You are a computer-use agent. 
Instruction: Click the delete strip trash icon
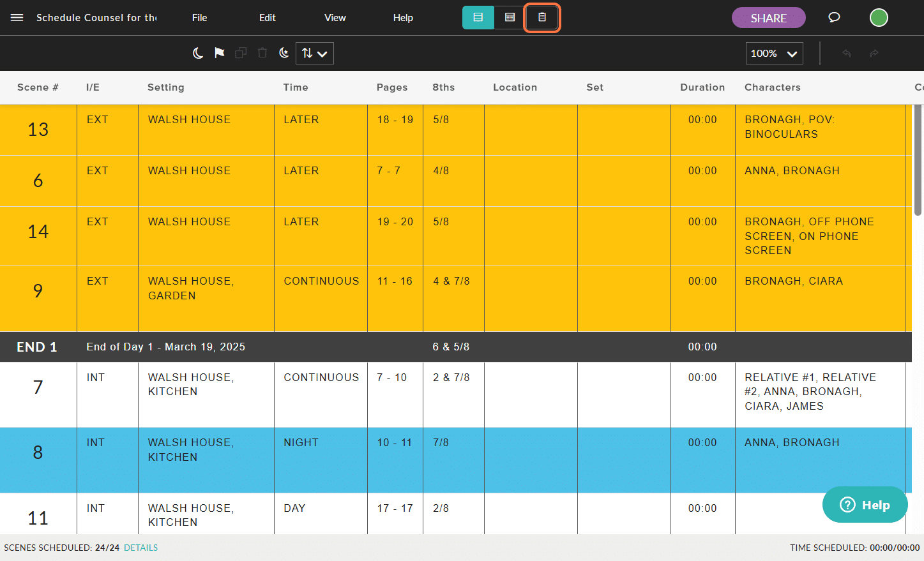(262, 53)
